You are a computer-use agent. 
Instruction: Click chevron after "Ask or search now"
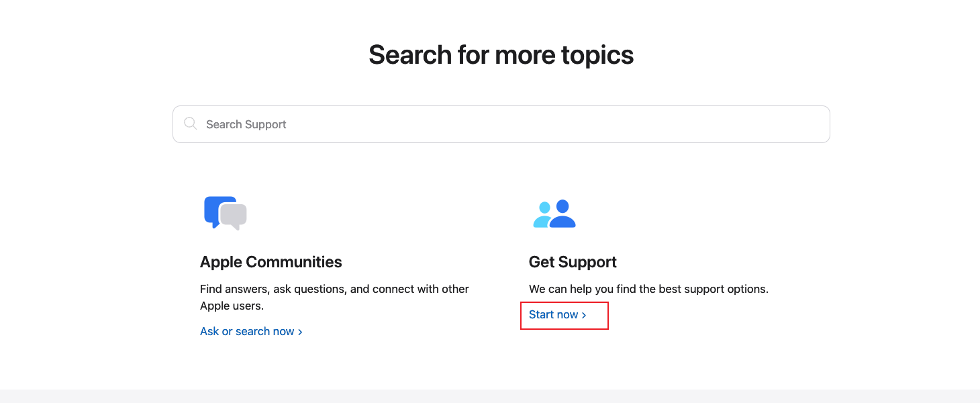point(300,332)
